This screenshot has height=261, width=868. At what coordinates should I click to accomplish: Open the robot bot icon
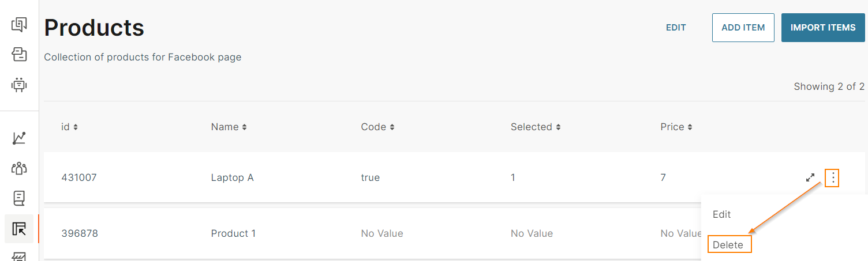click(x=19, y=85)
